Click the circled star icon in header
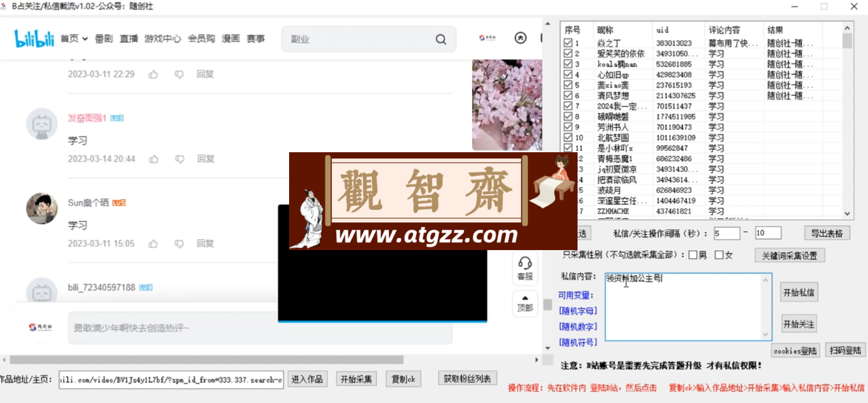This screenshot has width=868, height=403. pyautogui.click(x=521, y=38)
